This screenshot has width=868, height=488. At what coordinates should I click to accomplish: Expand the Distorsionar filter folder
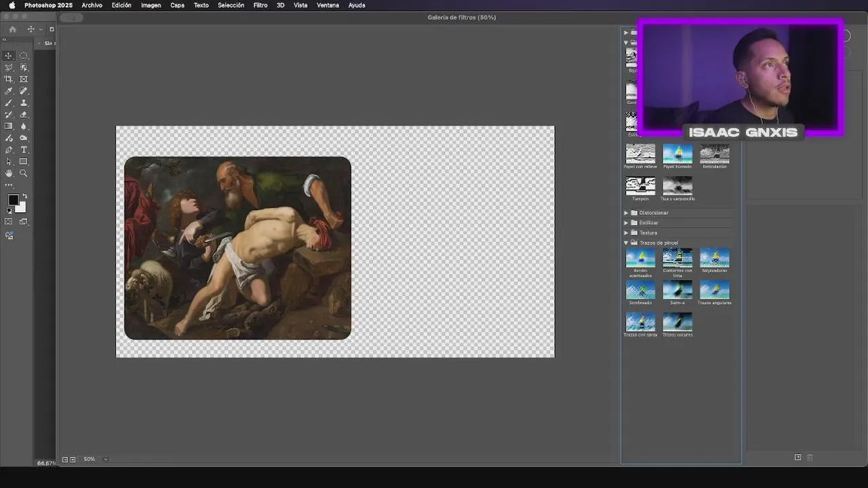pos(627,213)
